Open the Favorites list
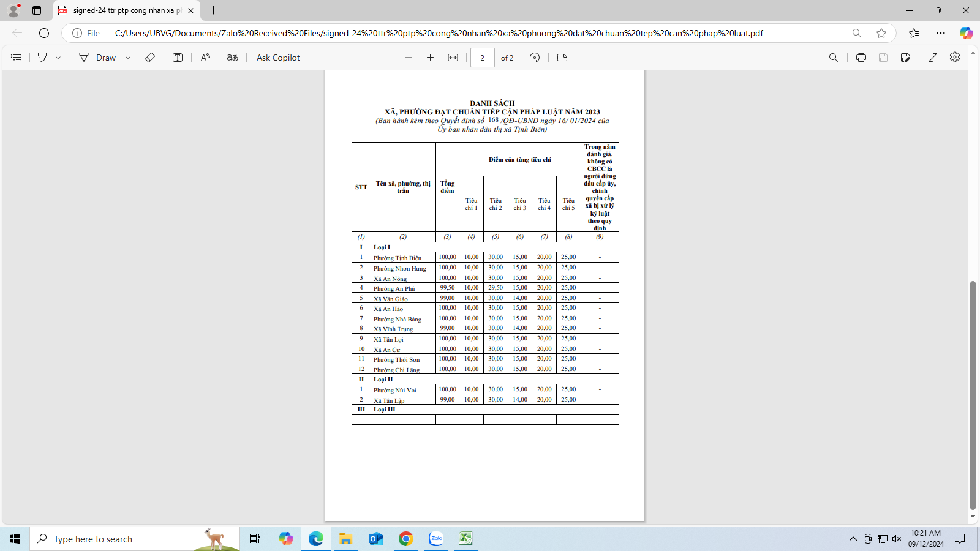Image resolution: width=980 pixels, height=551 pixels. point(914,33)
